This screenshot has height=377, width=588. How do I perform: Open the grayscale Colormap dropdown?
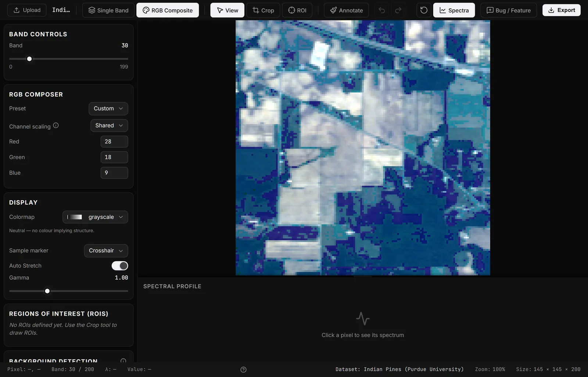[x=95, y=217]
